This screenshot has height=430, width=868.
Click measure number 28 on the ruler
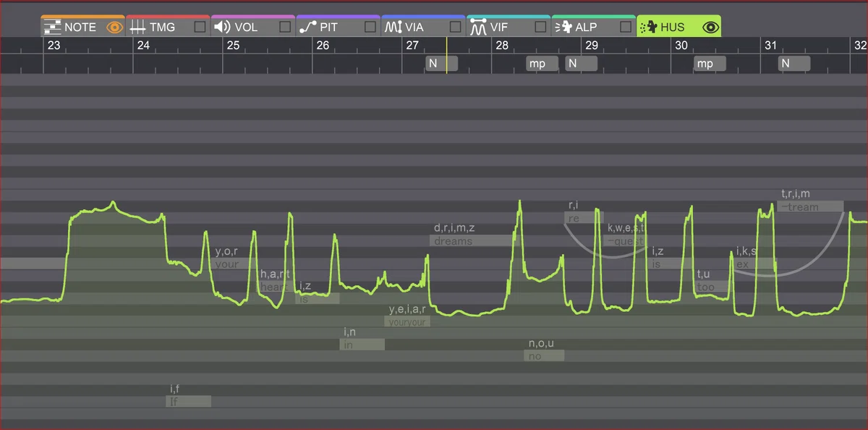tap(501, 45)
